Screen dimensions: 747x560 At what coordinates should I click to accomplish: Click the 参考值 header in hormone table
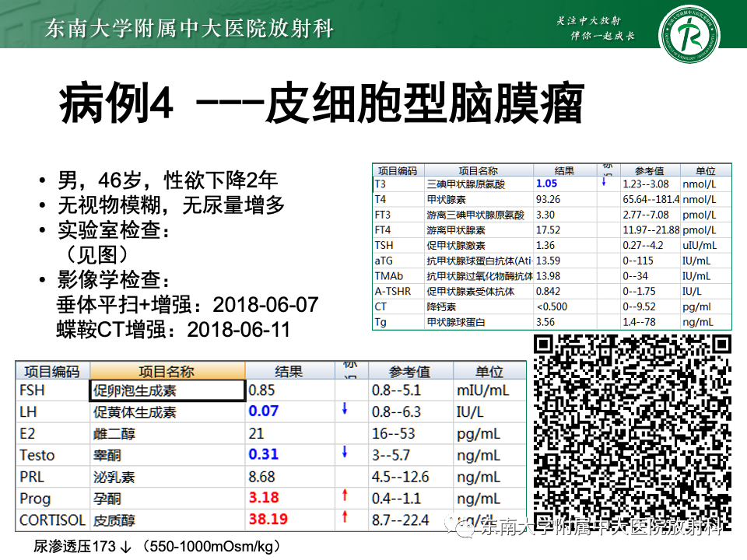[x=410, y=371]
